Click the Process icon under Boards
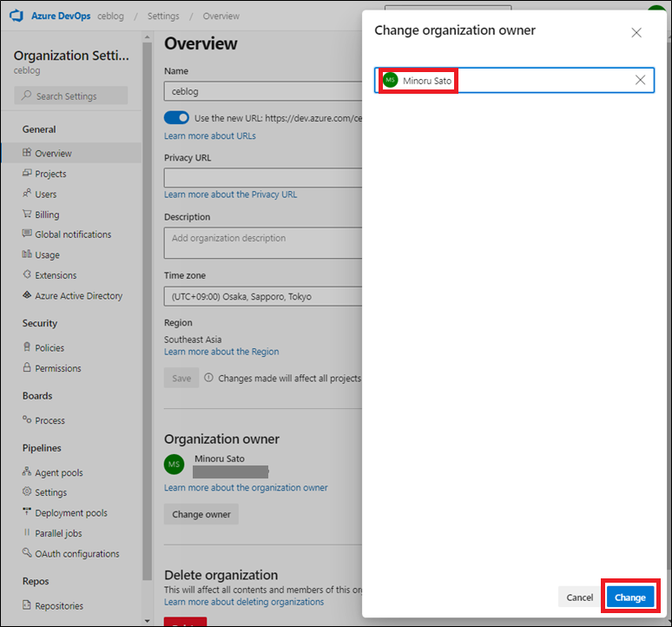 27,420
